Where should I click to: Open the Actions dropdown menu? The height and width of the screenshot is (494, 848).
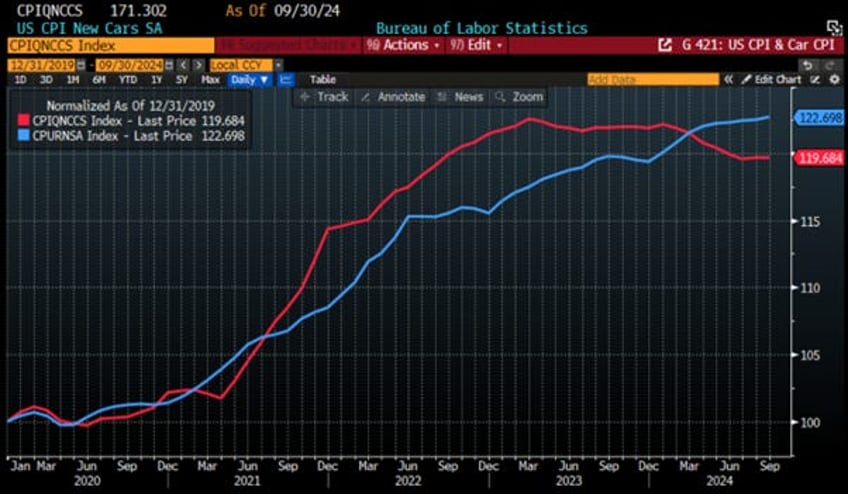click(403, 45)
